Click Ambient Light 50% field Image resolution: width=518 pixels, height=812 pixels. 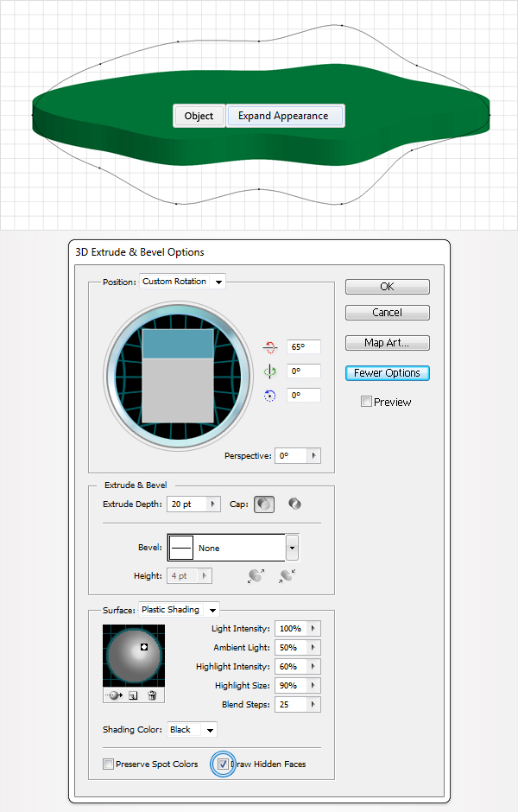[291, 647]
